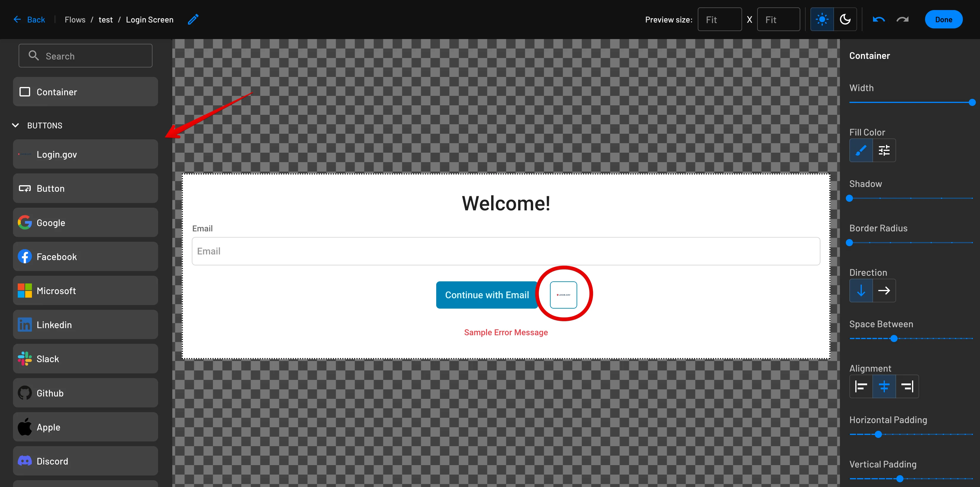Viewport: 980px width, 487px height.
Task: Click the component Search field
Action: tap(85, 56)
